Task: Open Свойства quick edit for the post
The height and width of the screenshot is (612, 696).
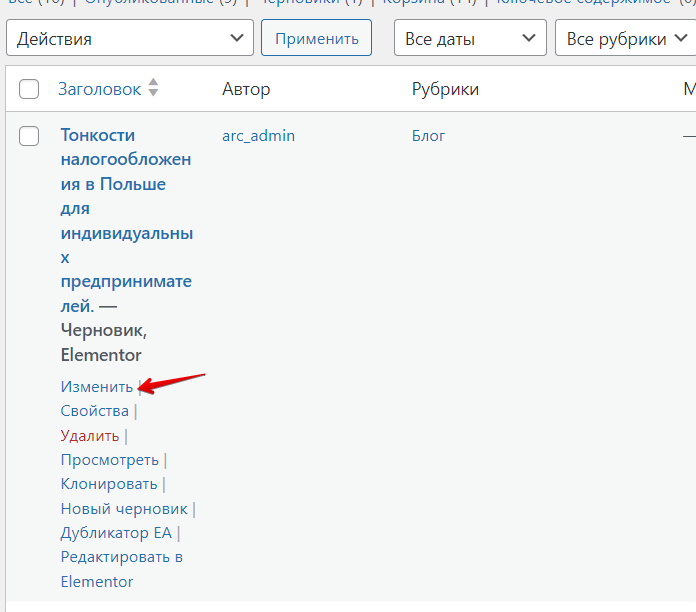Action: (94, 411)
